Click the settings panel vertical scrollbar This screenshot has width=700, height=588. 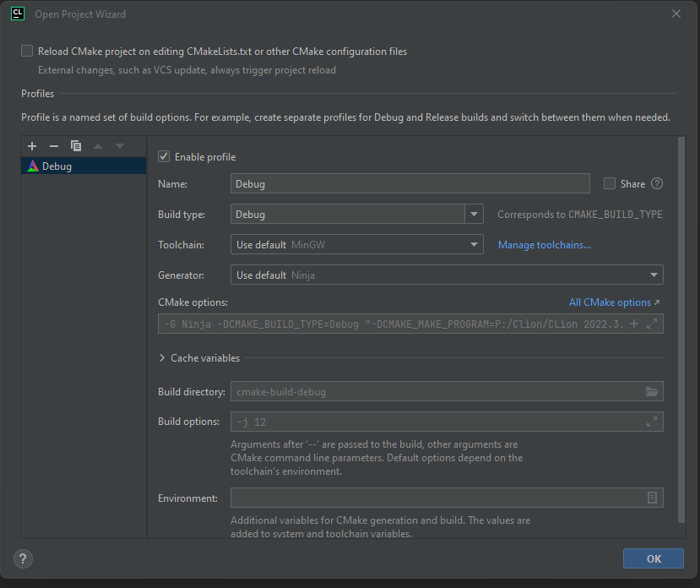(x=681, y=329)
